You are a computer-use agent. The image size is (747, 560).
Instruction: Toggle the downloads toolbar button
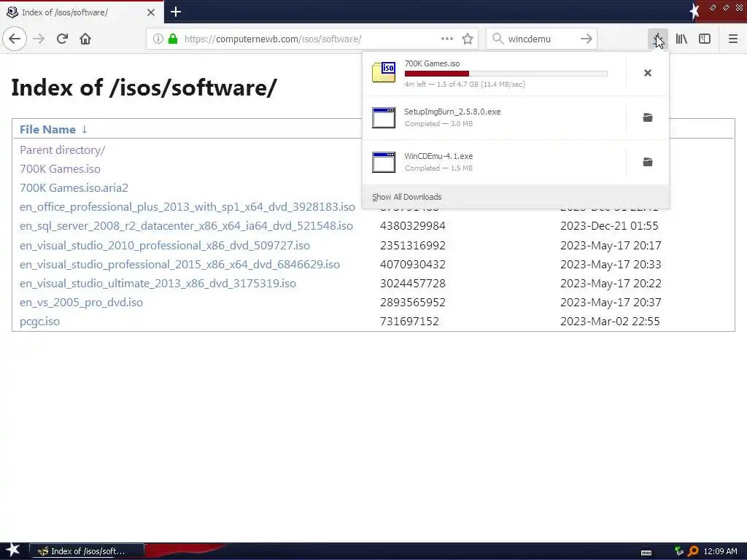tap(657, 39)
